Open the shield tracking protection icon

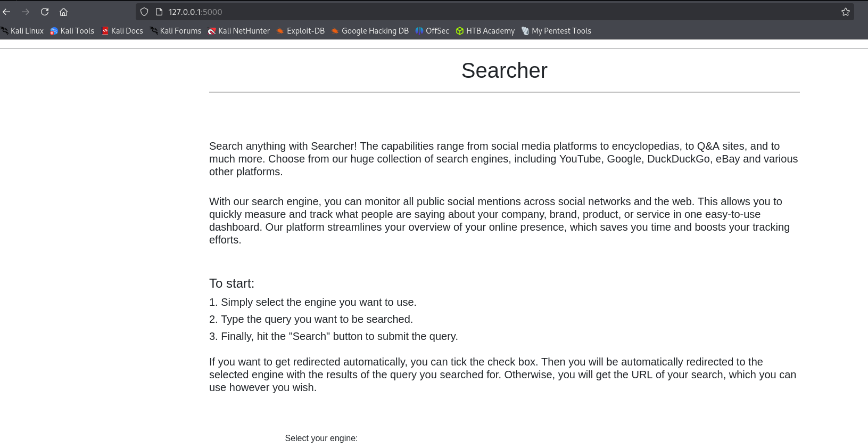(144, 12)
